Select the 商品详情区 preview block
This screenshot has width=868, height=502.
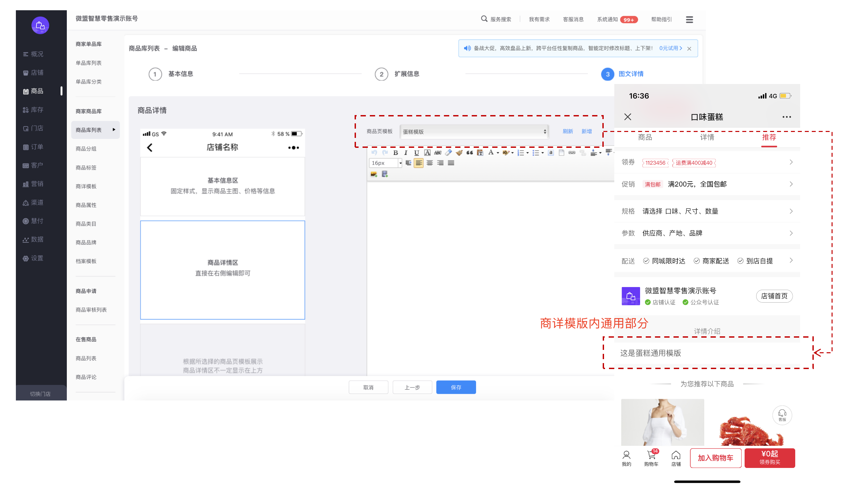(x=223, y=270)
